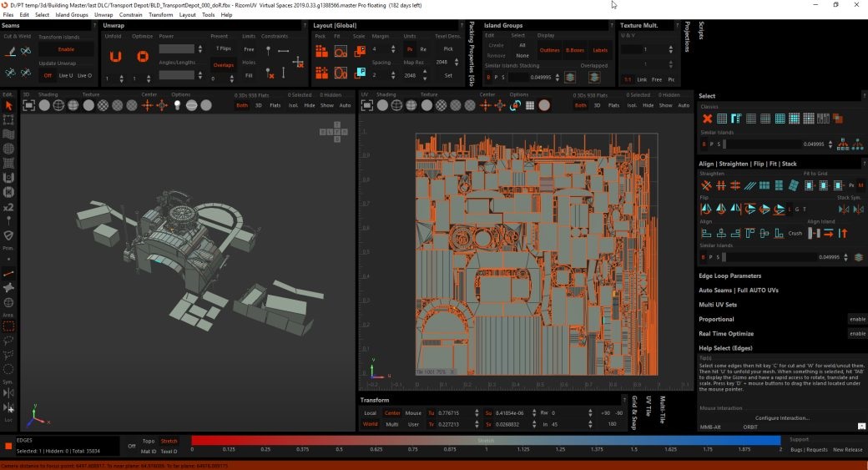Image resolution: width=868 pixels, height=470 pixels.
Task: Open the Island Groups menu
Action: click(72, 15)
